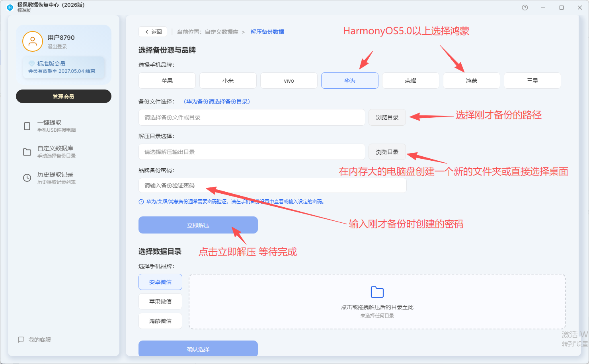Select 苹果微信 data type
589x364 pixels.
(160, 302)
